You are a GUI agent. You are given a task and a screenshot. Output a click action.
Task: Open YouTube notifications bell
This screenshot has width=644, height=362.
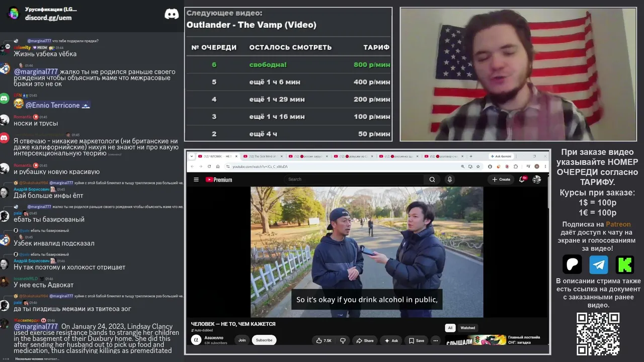point(523,179)
